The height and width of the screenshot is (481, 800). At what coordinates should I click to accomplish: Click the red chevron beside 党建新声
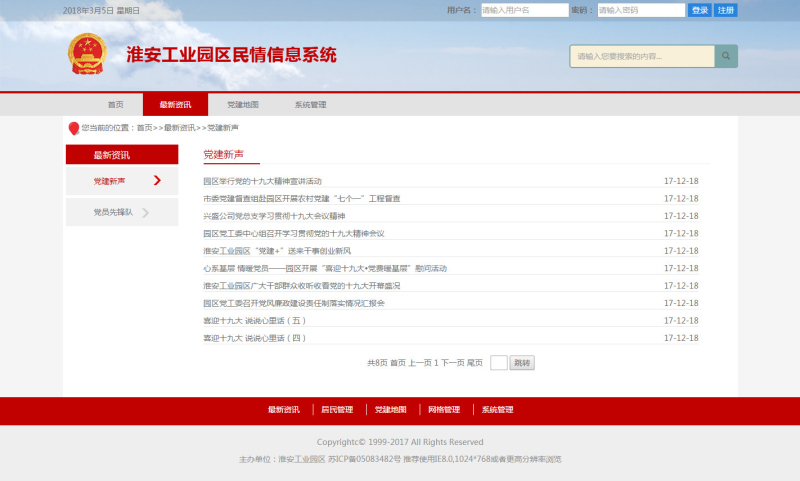pyautogui.click(x=157, y=181)
